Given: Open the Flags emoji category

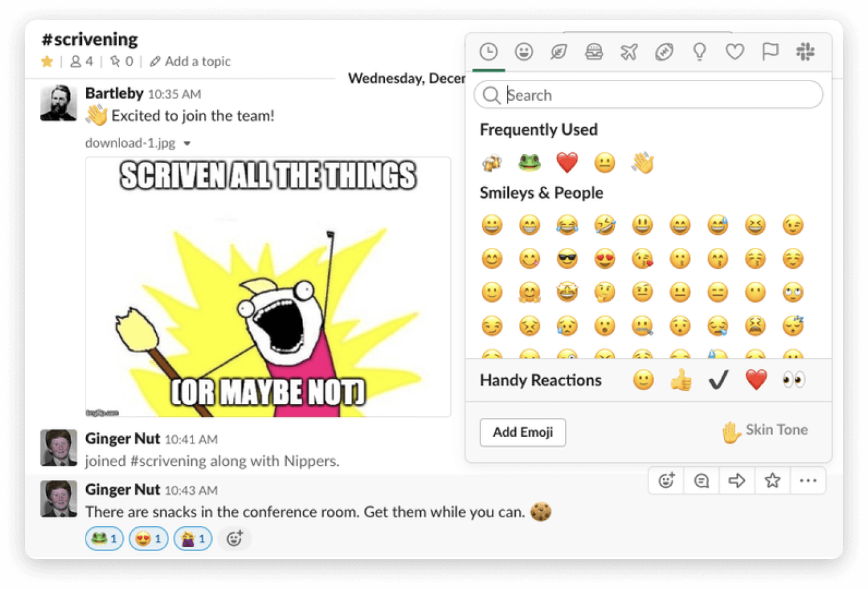Looking at the screenshot, I should click(x=770, y=52).
